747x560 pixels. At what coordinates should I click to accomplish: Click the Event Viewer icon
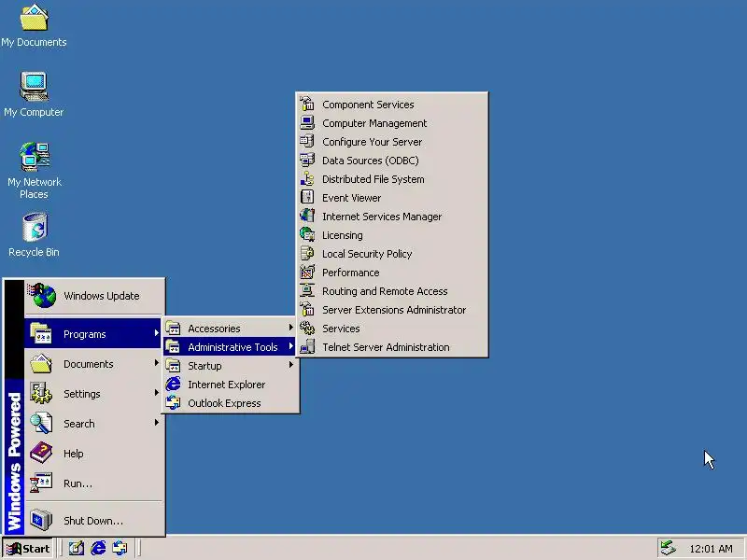(307, 197)
